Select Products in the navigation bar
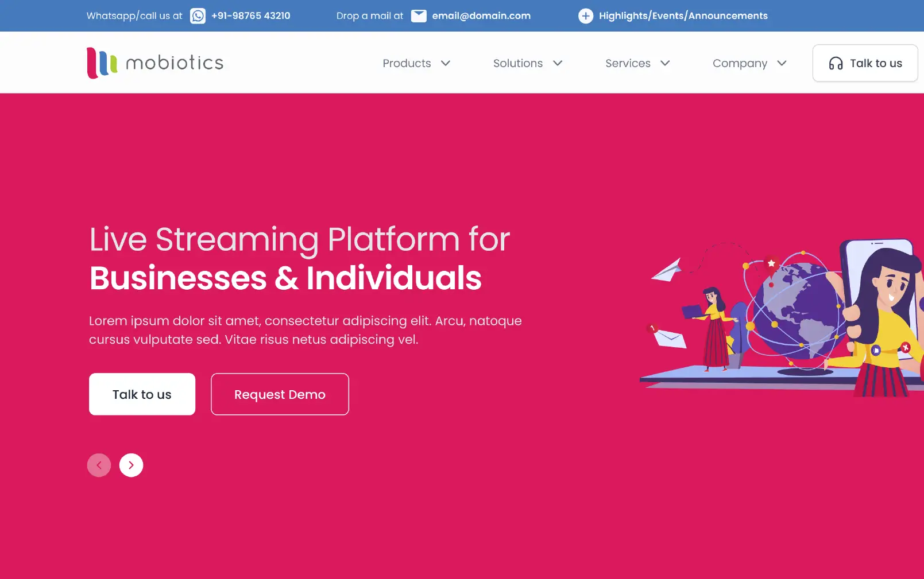The height and width of the screenshot is (579, 924). click(407, 63)
